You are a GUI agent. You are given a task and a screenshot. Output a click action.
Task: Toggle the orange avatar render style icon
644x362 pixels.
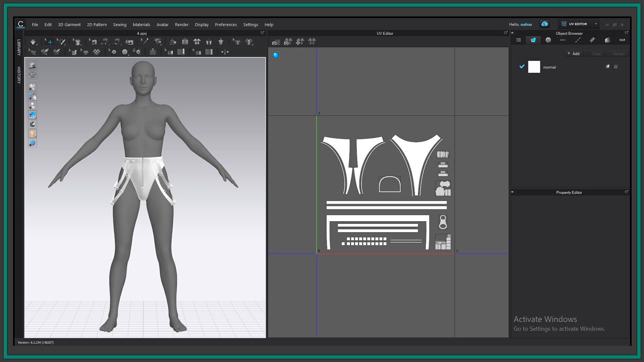click(x=32, y=134)
